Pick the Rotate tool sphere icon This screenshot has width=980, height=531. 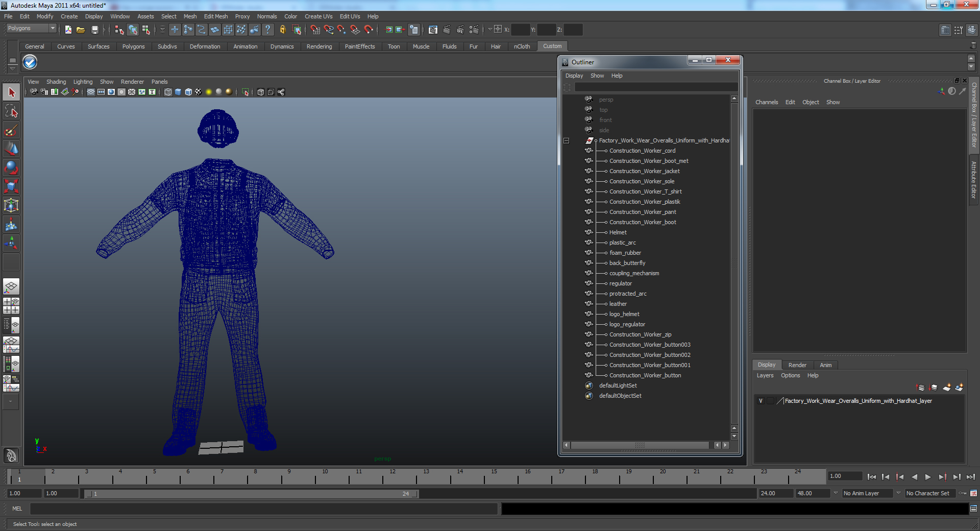[x=11, y=167]
